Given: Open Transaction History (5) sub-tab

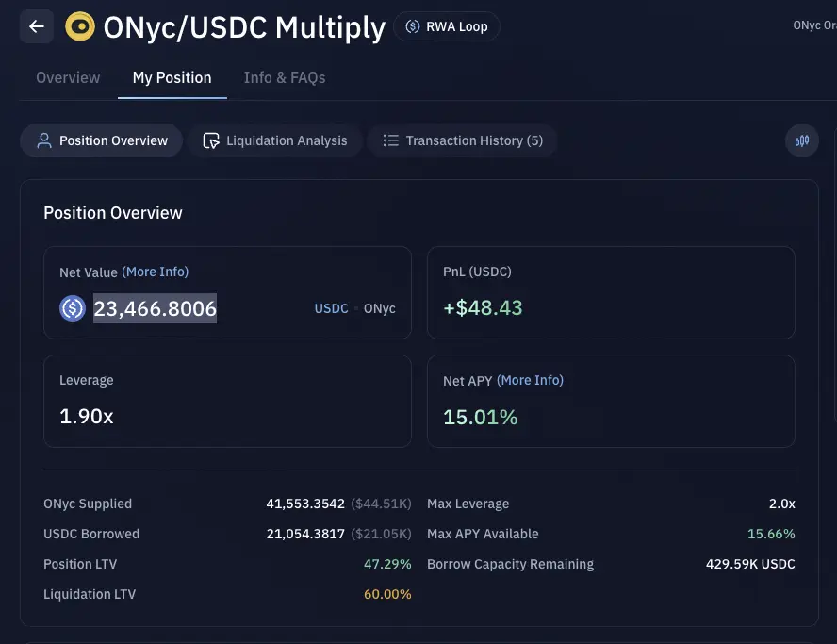Looking at the screenshot, I should (x=462, y=140).
